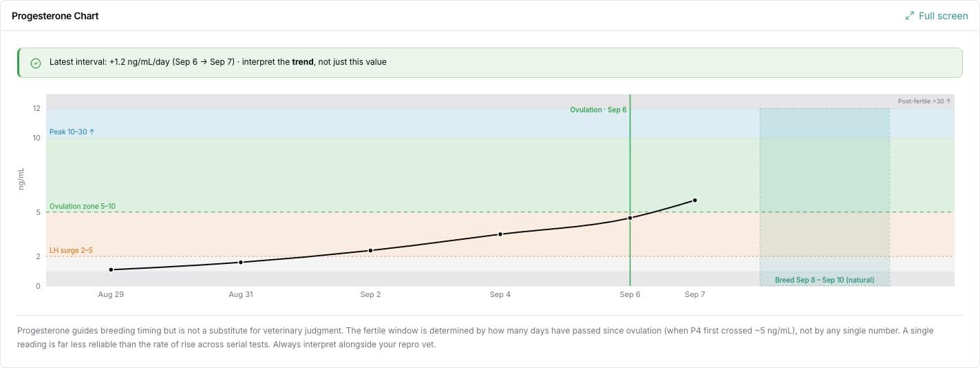Click the 'Peak 10–30 ↑' zone label

click(72, 131)
